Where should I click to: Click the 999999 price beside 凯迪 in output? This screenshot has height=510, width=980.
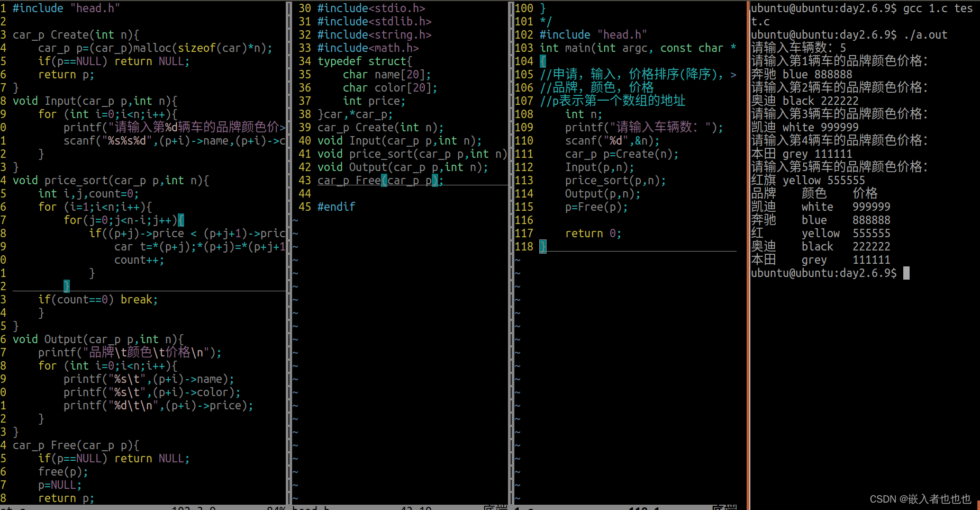(871, 207)
